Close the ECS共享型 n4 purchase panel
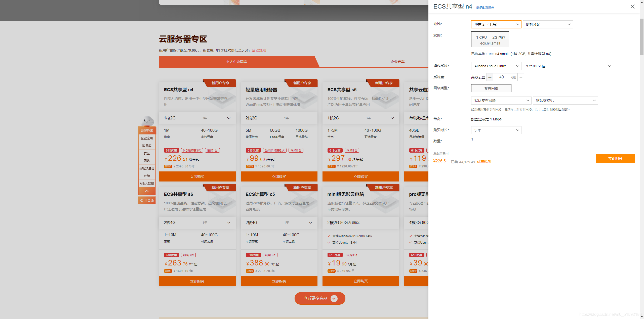The width and height of the screenshot is (644, 319). click(x=632, y=7)
